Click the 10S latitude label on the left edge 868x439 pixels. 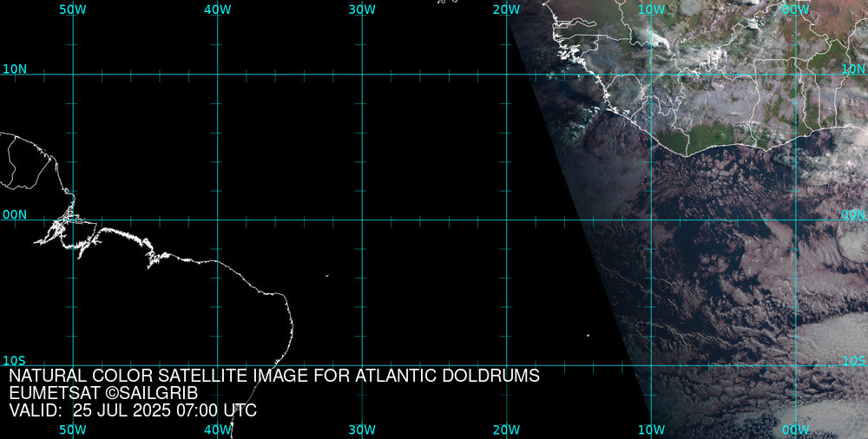[15, 361]
